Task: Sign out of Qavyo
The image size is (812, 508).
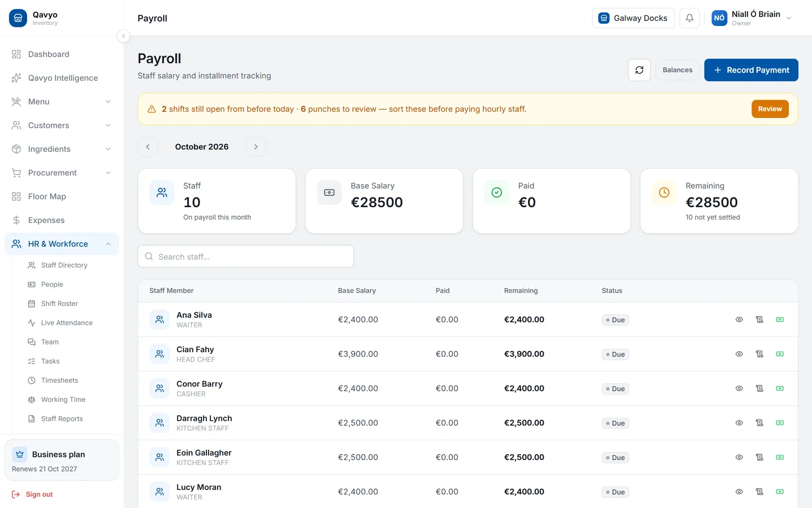Action: coord(33,494)
